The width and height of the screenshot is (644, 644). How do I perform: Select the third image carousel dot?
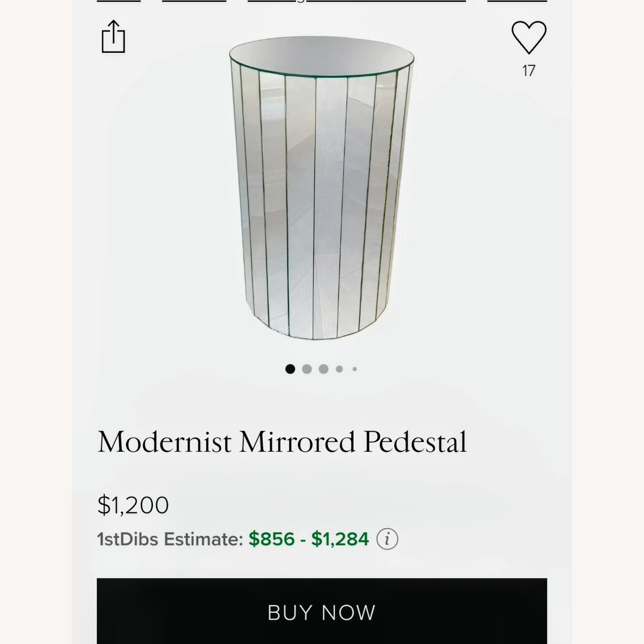(x=322, y=368)
